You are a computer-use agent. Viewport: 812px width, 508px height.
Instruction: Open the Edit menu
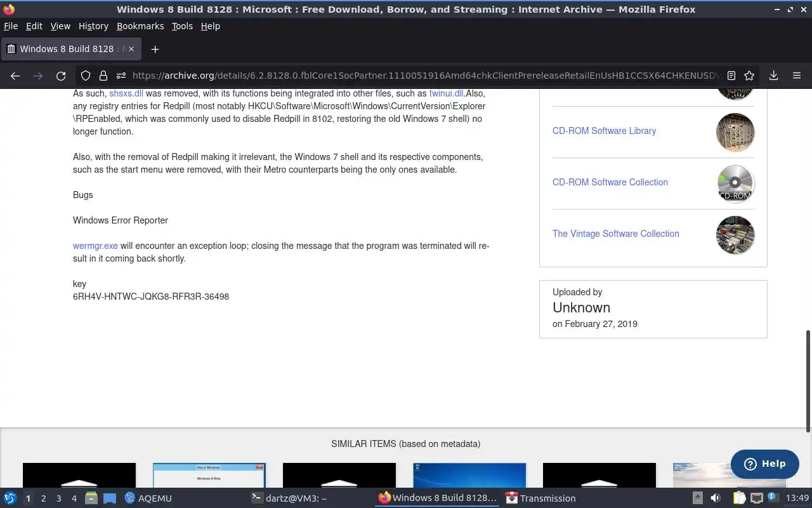pos(34,26)
